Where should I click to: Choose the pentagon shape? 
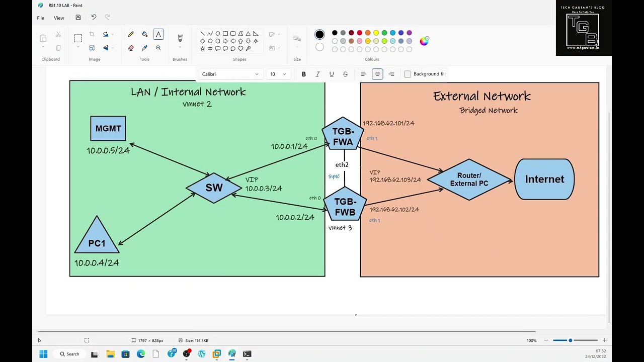tap(210, 41)
